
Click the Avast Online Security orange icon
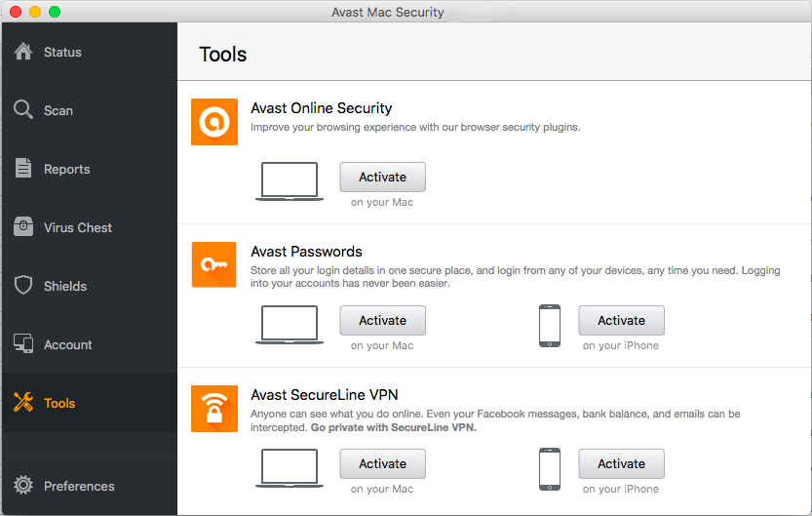click(x=214, y=122)
